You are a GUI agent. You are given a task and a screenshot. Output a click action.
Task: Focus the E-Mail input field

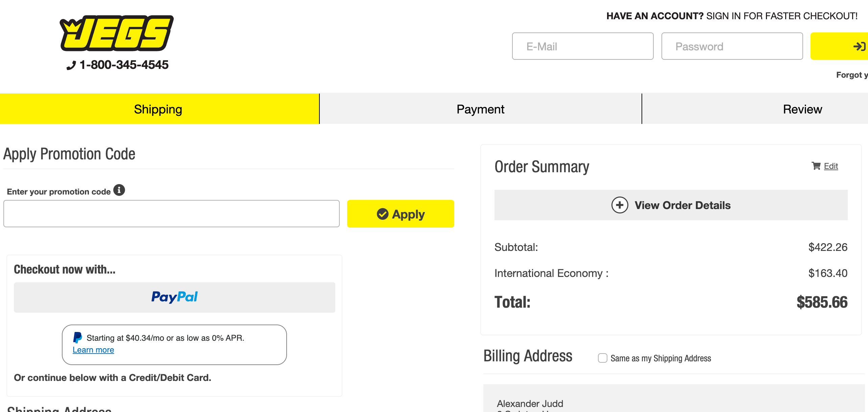click(582, 46)
